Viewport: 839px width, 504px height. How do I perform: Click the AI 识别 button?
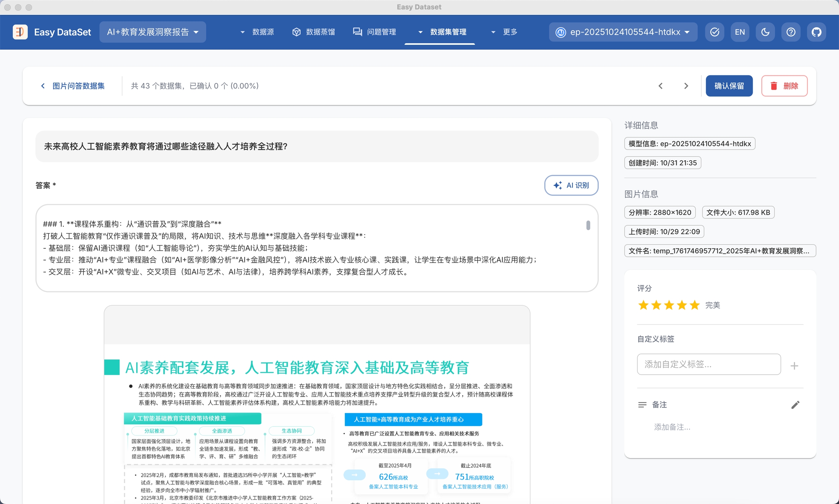point(571,185)
